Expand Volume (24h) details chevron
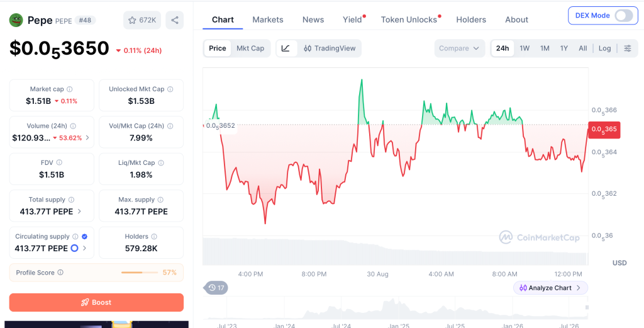Image resolution: width=644 pixels, height=328 pixels. click(87, 138)
